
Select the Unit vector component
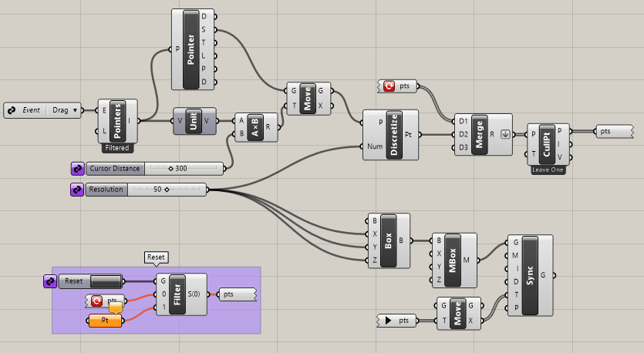pyautogui.click(x=194, y=120)
